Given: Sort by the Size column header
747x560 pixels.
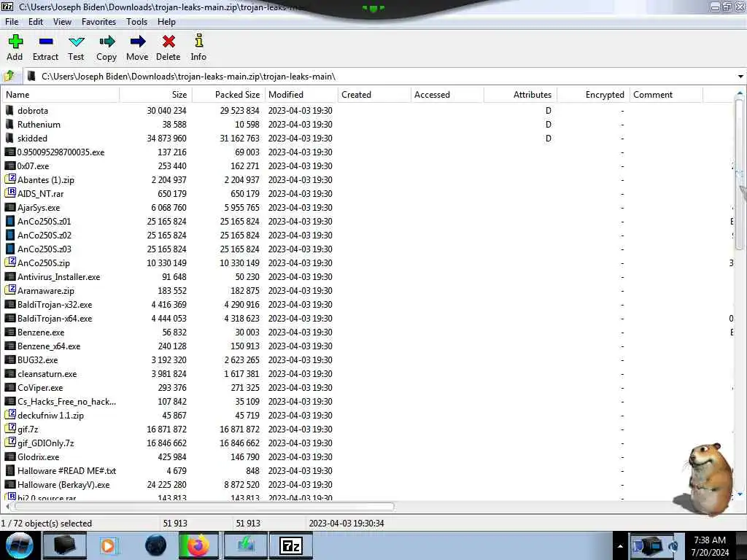Looking at the screenshot, I should pos(156,95).
